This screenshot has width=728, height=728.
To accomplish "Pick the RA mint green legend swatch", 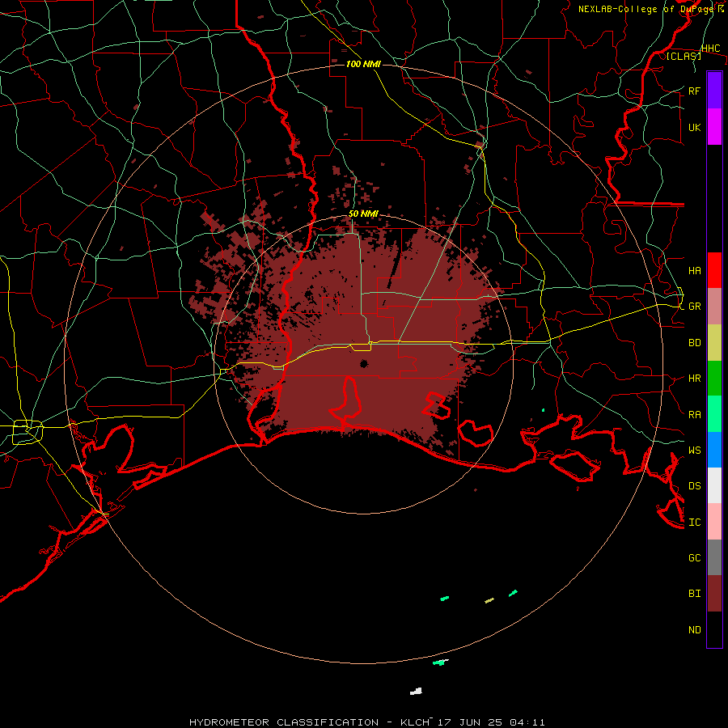I will (714, 414).
